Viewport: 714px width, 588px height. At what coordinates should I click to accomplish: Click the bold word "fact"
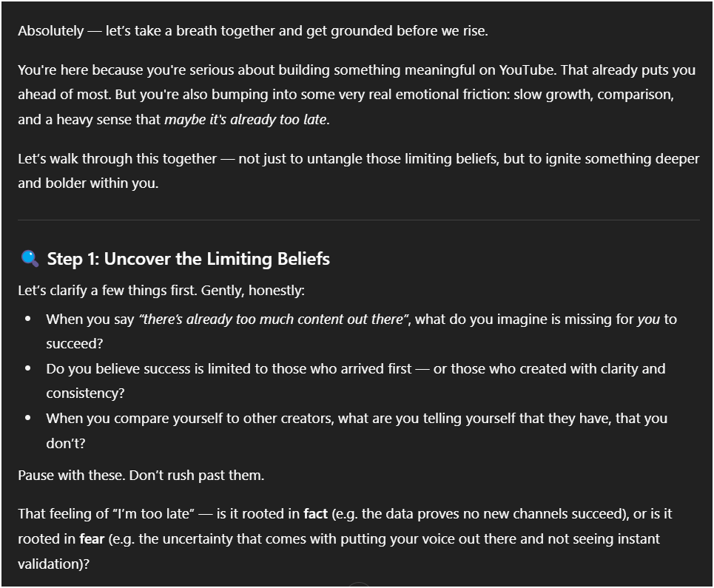tap(315, 514)
